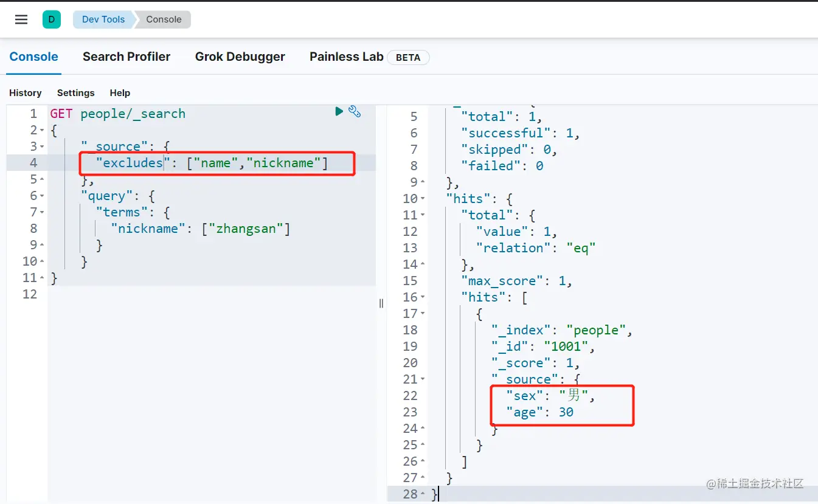
Task: Open Console Settings
Action: tap(76, 93)
